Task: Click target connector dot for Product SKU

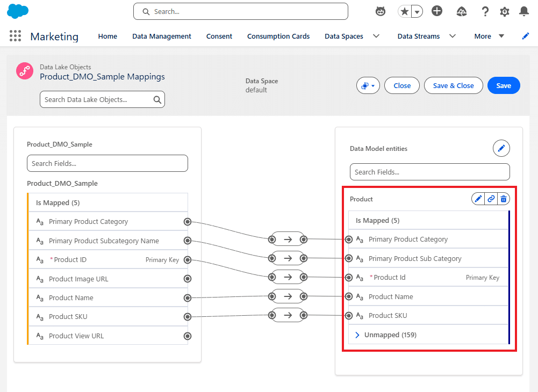Action: click(x=349, y=315)
